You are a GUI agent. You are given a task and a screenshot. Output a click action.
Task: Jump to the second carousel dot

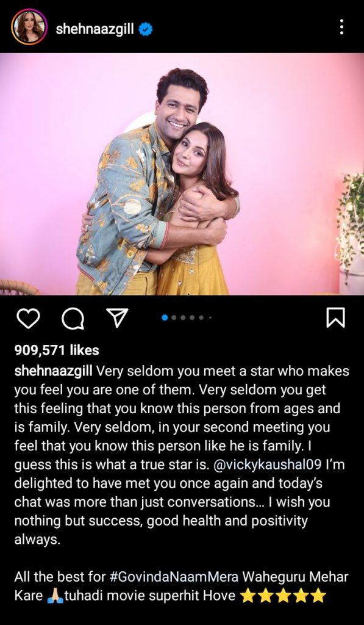click(x=174, y=317)
